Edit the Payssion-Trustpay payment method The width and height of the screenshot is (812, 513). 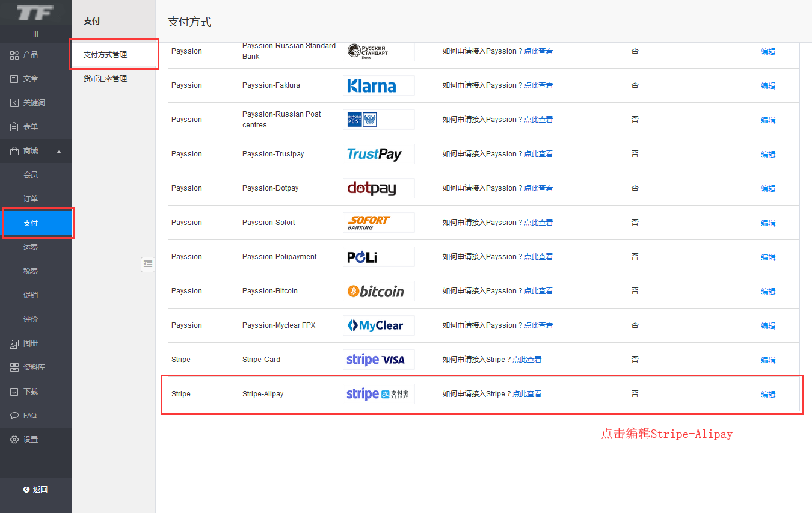[x=768, y=155]
